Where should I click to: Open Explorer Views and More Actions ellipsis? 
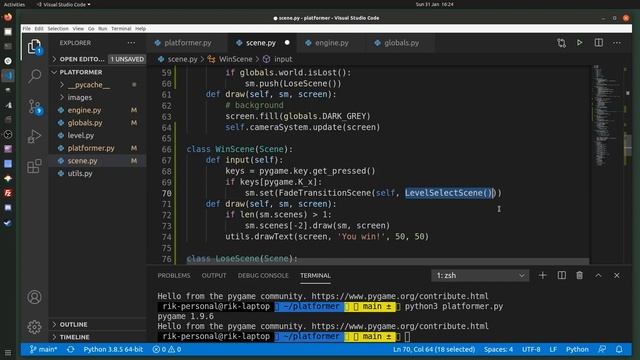point(131,43)
